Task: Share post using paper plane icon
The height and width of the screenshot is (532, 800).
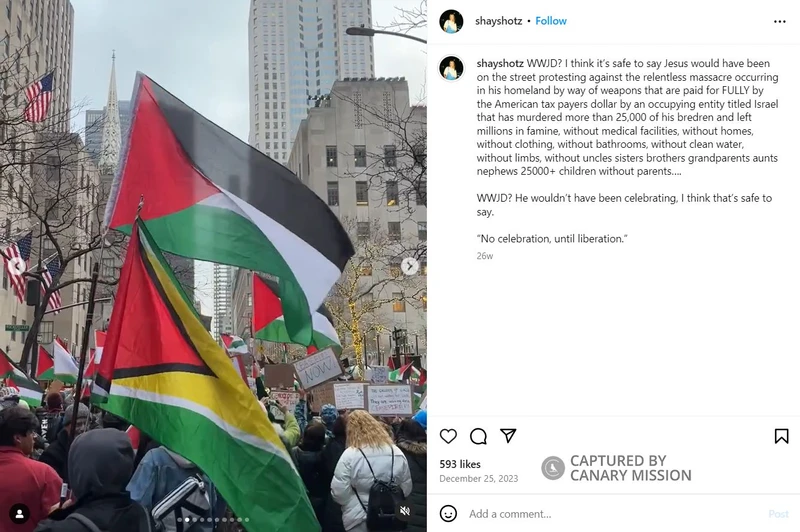Action: (508, 436)
